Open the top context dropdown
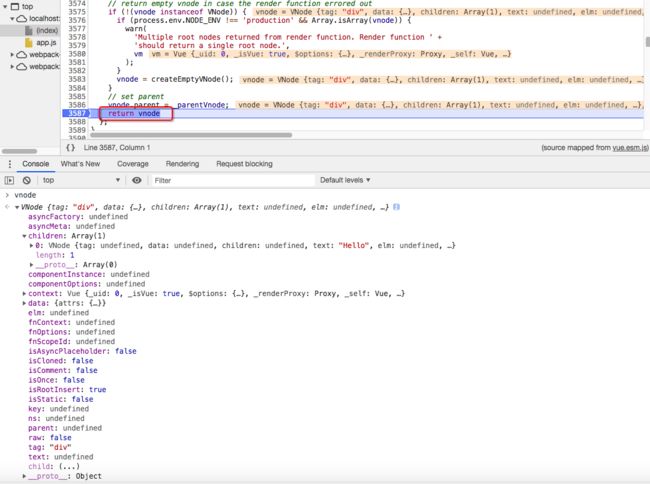The height and width of the screenshot is (484, 650). click(81, 180)
